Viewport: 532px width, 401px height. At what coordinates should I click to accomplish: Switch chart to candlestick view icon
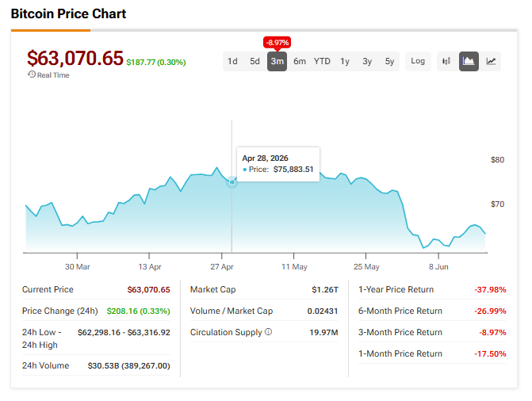pos(446,61)
